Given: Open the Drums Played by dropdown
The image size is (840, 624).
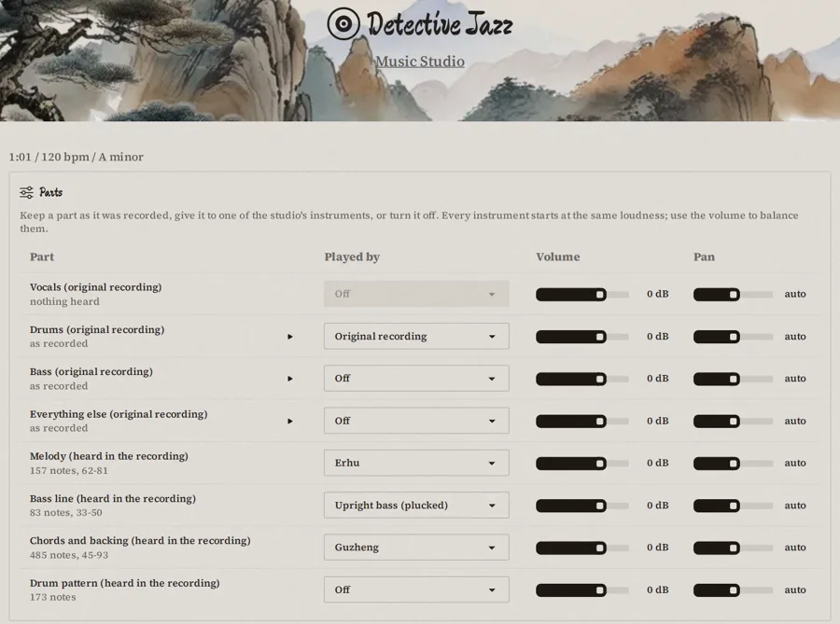Looking at the screenshot, I should click(416, 336).
